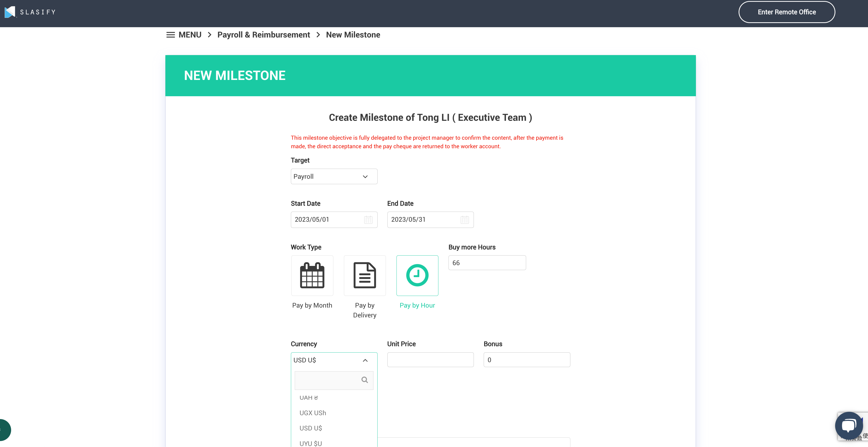
Task: Open Payroll & Reimbursement breadcrumb
Action: coord(263,35)
